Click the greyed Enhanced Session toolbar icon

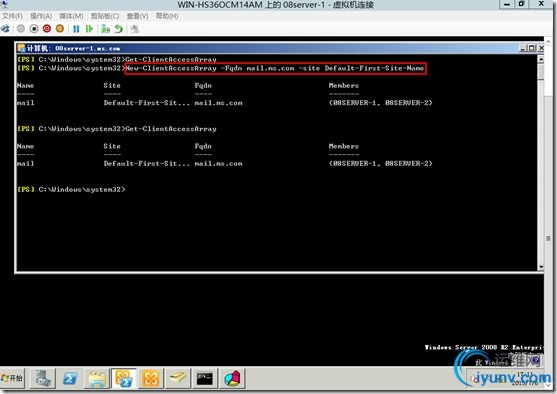coord(135,29)
